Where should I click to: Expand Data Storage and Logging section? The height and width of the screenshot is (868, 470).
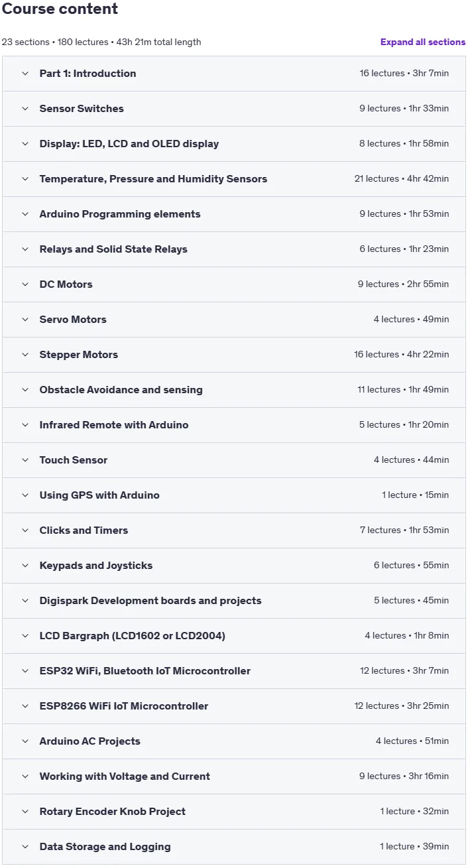pyautogui.click(x=234, y=847)
